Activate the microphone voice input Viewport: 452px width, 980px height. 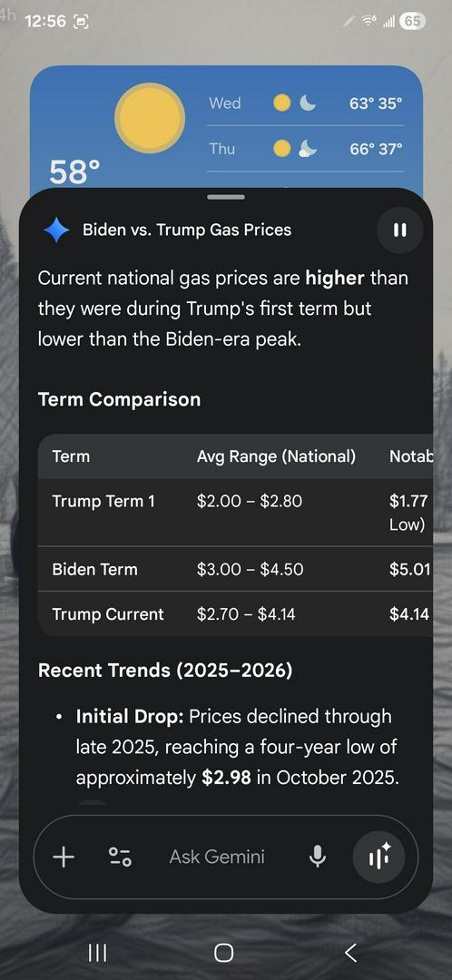pos(318,857)
